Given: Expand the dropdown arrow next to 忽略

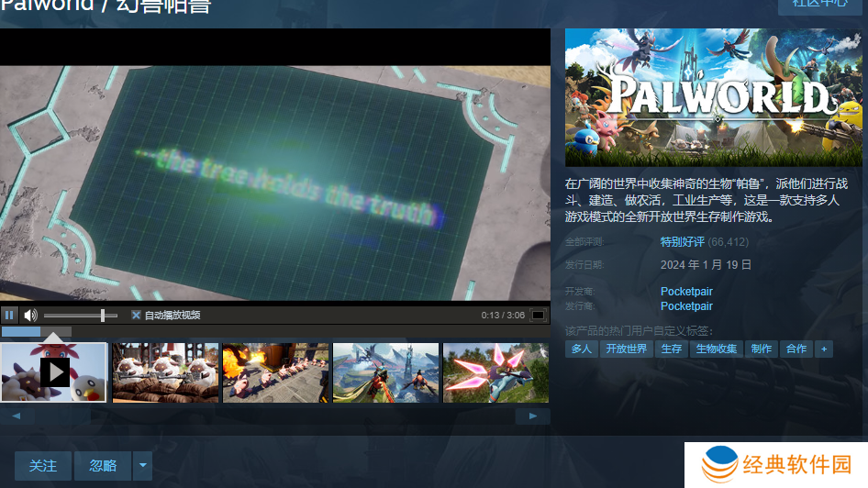Looking at the screenshot, I should [142, 466].
